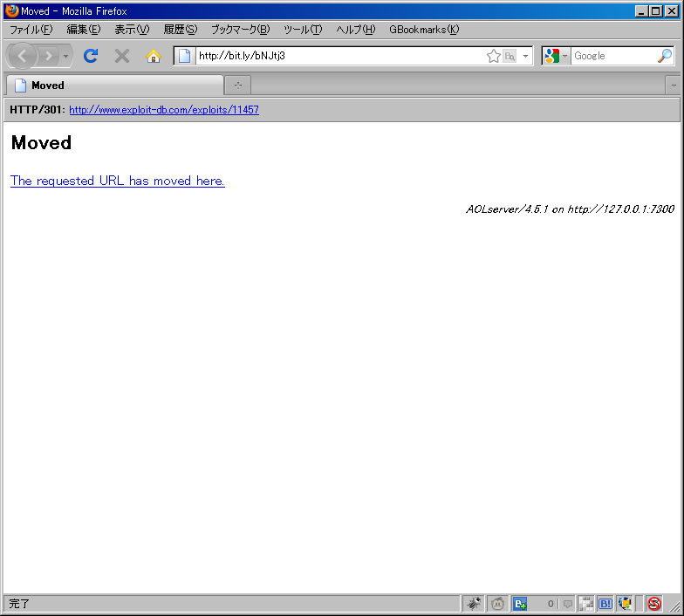Open the ツール(T) menu

pyautogui.click(x=303, y=30)
